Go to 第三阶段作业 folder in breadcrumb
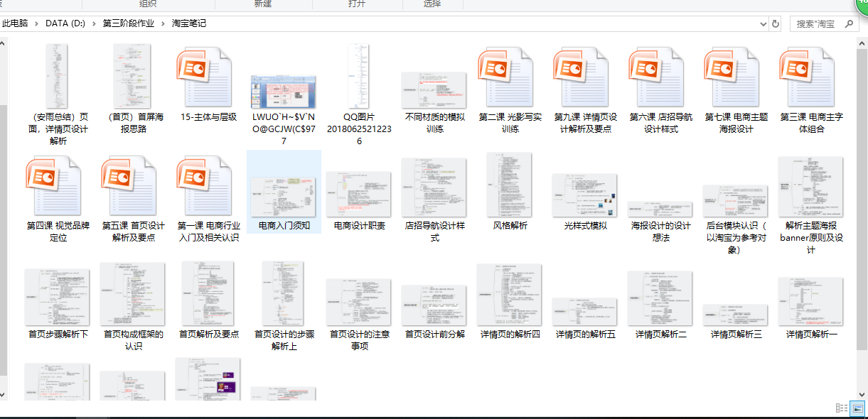Image resolution: width=868 pixels, height=419 pixels. 128,23
